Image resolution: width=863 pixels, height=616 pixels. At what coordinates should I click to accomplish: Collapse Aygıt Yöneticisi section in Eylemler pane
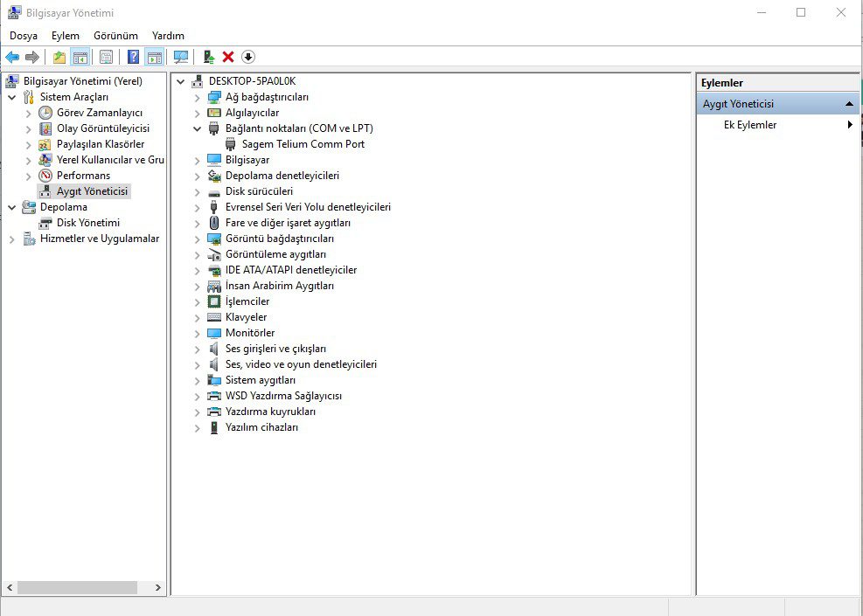coord(849,104)
